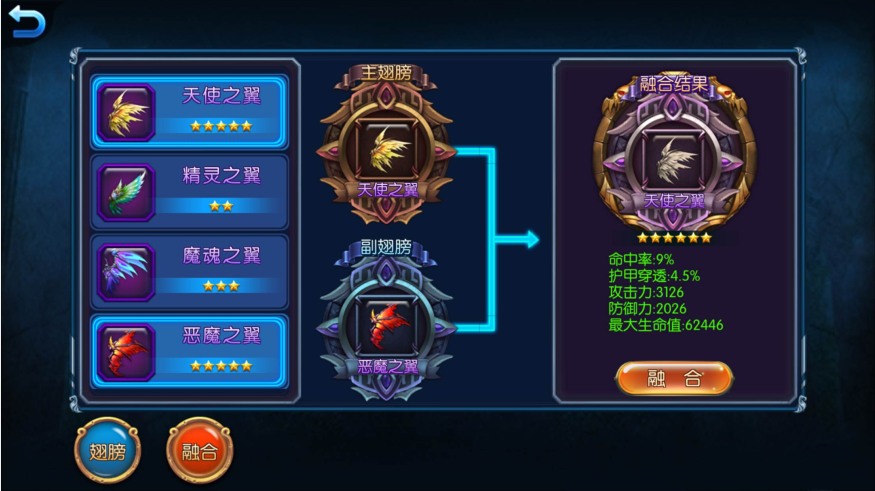Select the 精灵之翼 two-star list entry
Screen dimensions: 875x491
[x=190, y=192]
